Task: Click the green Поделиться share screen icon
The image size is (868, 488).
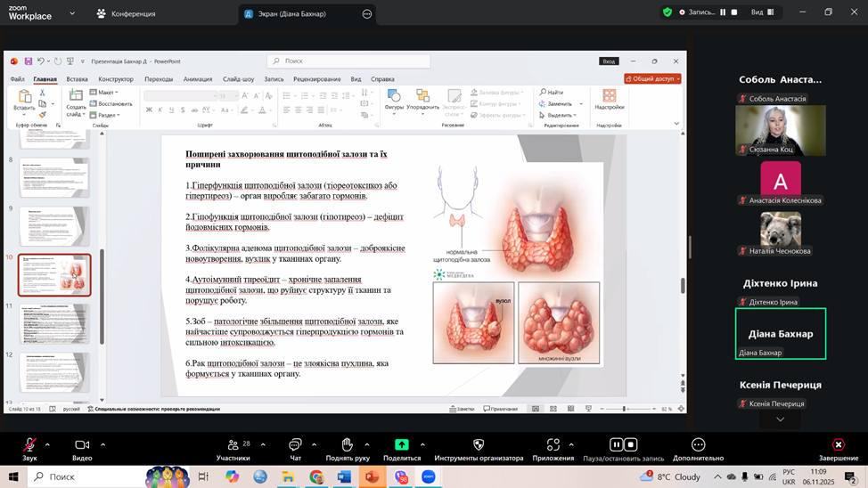Action: (x=402, y=444)
